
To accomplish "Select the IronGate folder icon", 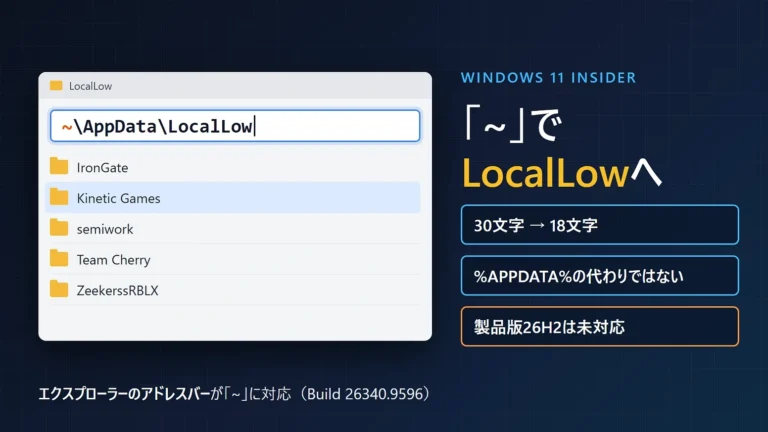I will (x=59, y=167).
